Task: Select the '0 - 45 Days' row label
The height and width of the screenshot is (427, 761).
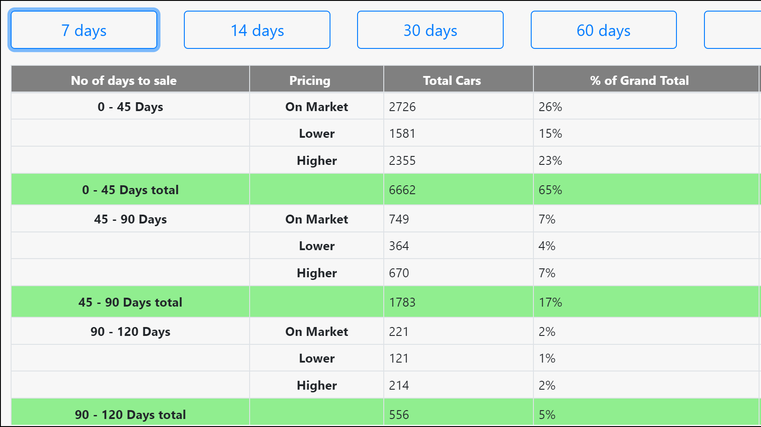Action: pos(130,106)
